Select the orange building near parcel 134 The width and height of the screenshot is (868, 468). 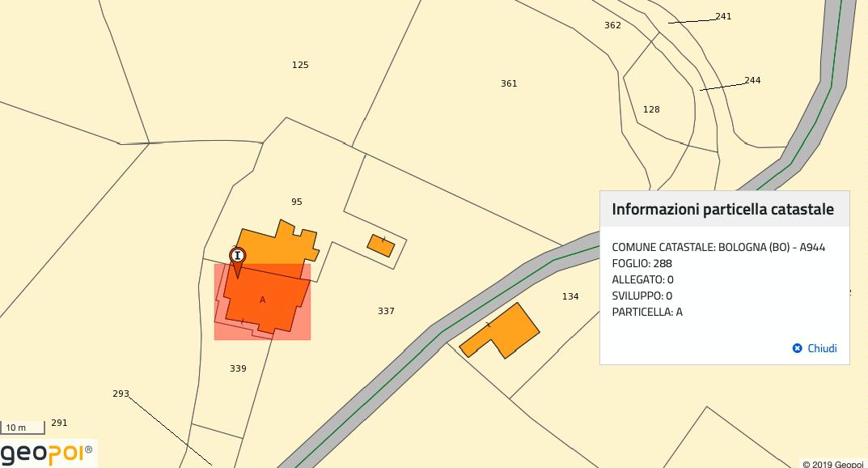[503, 330]
